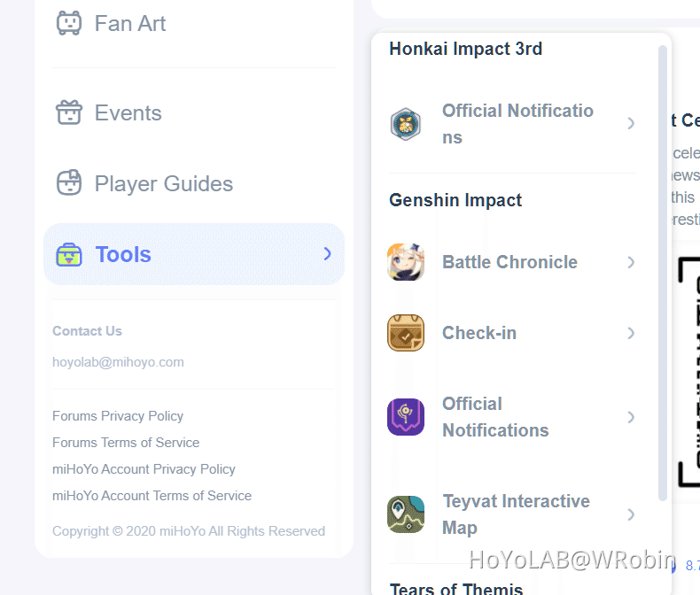Click the hoyolab@mihoyo.com email address
This screenshot has height=595, width=700.
pos(118,362)
